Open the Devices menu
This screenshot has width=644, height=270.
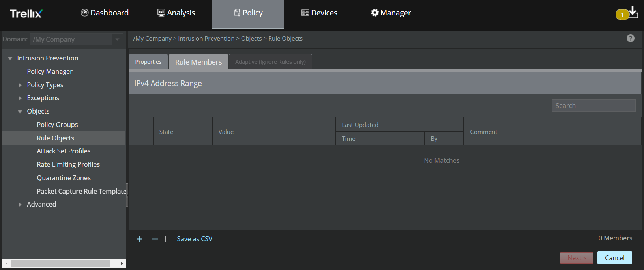coord(319,13)
